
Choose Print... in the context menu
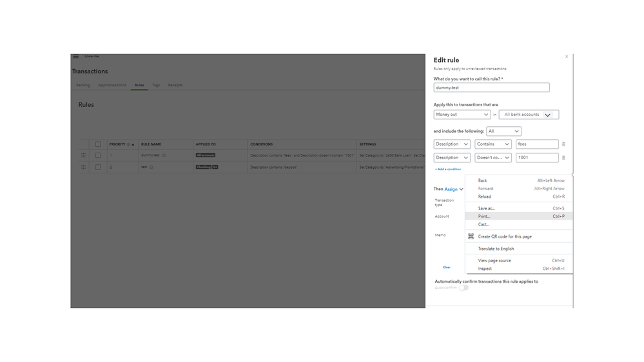pyautogui.click(x=519, y=216)
